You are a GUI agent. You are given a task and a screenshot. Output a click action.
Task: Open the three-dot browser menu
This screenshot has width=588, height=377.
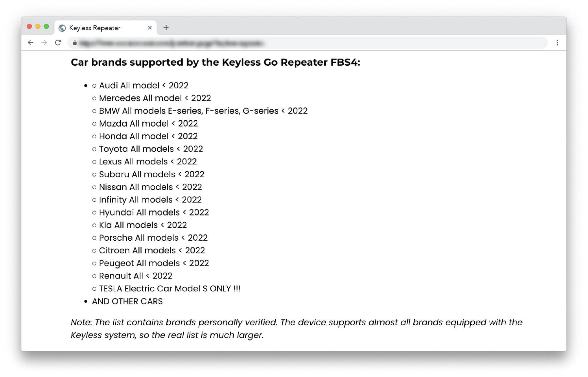557,43
